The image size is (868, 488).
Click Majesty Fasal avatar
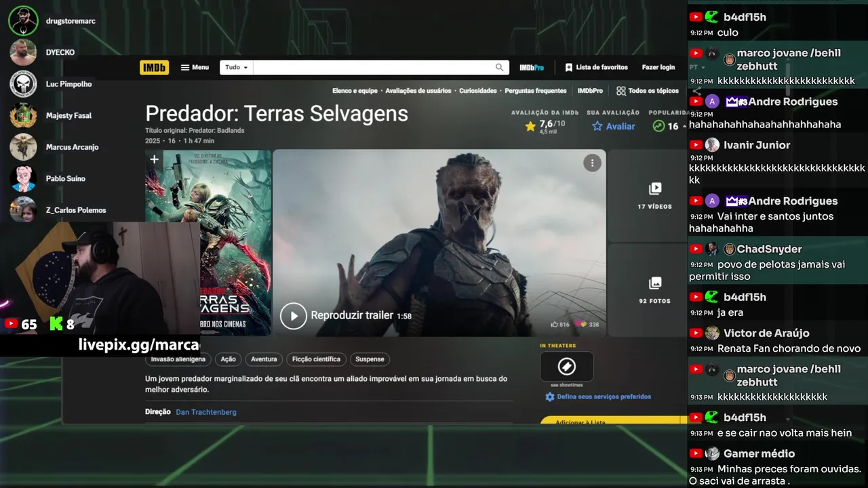(23, 115)
